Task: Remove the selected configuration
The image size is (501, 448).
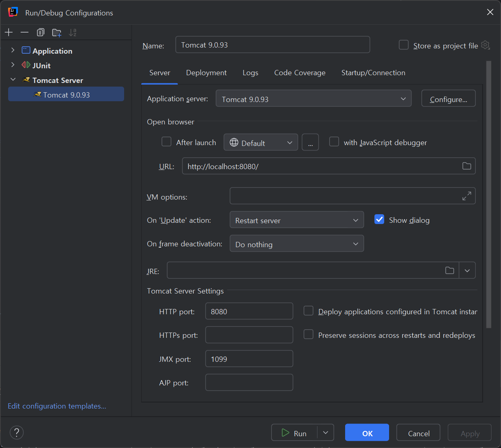Action: (x=24, y=33)
